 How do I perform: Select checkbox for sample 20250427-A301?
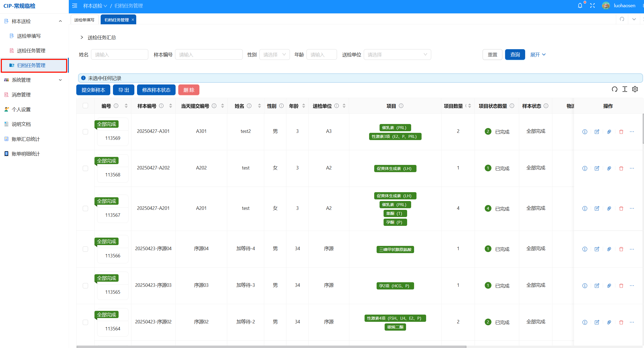(x=85, y=132)
